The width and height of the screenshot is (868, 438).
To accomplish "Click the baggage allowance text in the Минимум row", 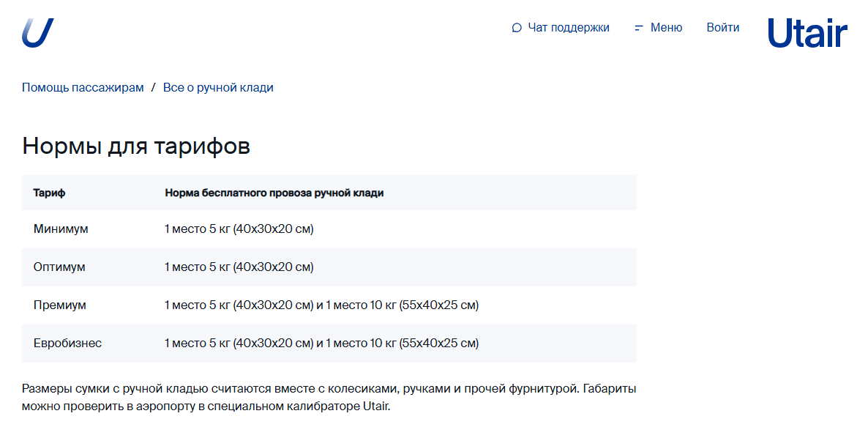I will (239, 229).
